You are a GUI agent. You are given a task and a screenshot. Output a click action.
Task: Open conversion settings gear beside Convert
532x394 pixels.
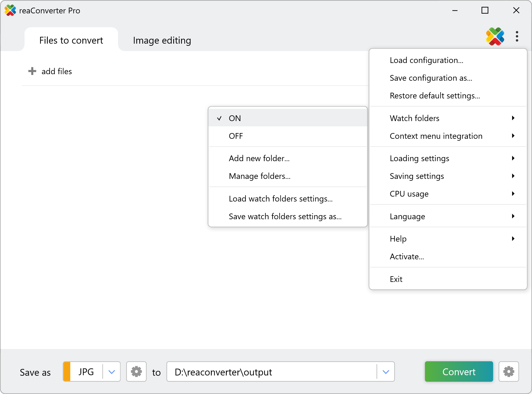[509, 372]
